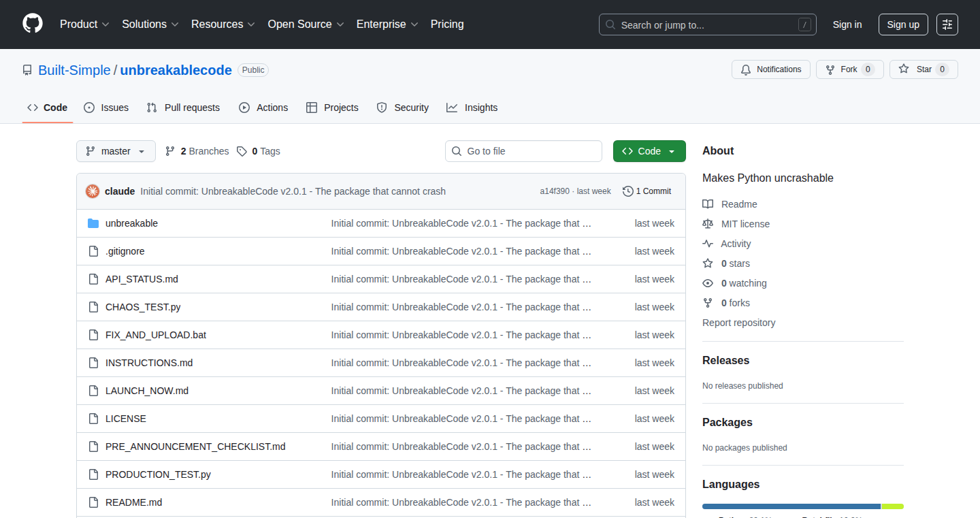Click the Search or jump to field

(708, 25)
